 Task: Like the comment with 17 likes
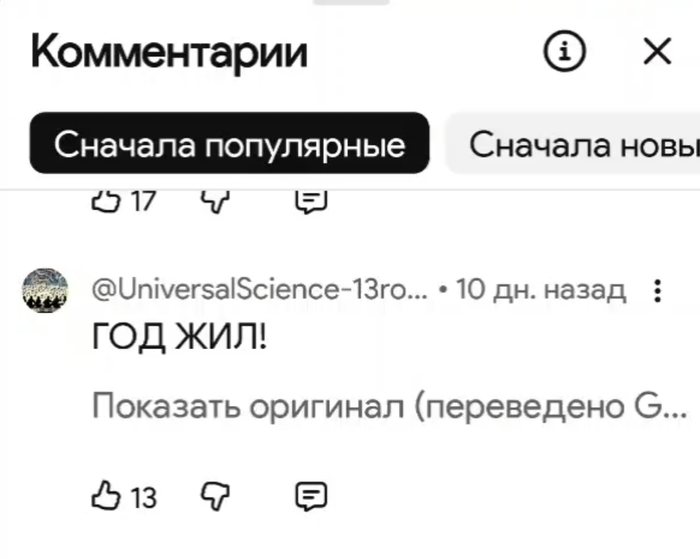(105, 201)
